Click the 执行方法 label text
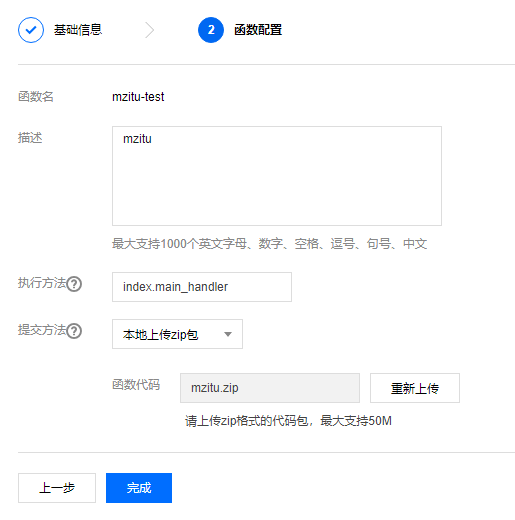The image size is (515, 520). tap(42, 283)
